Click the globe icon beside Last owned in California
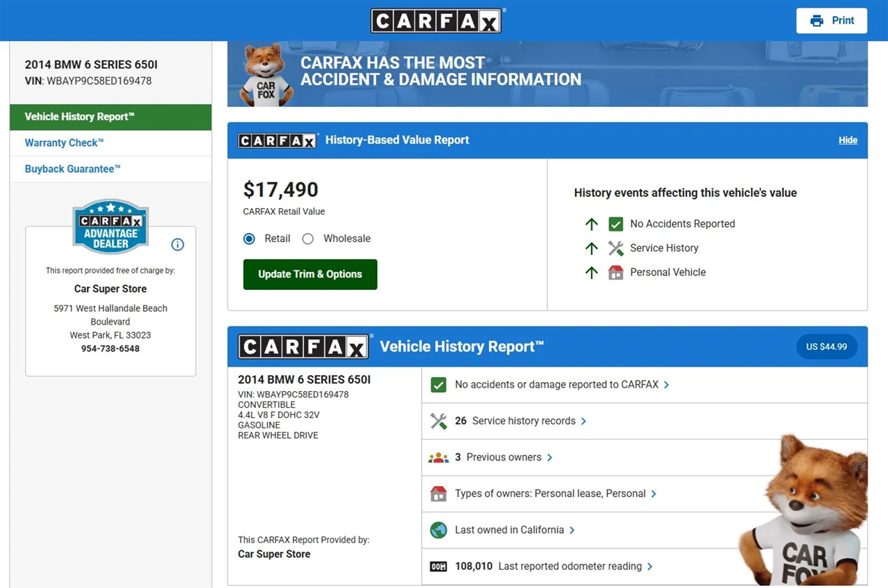888x588 pixels. pyautogui.click(x=438, y=530)
